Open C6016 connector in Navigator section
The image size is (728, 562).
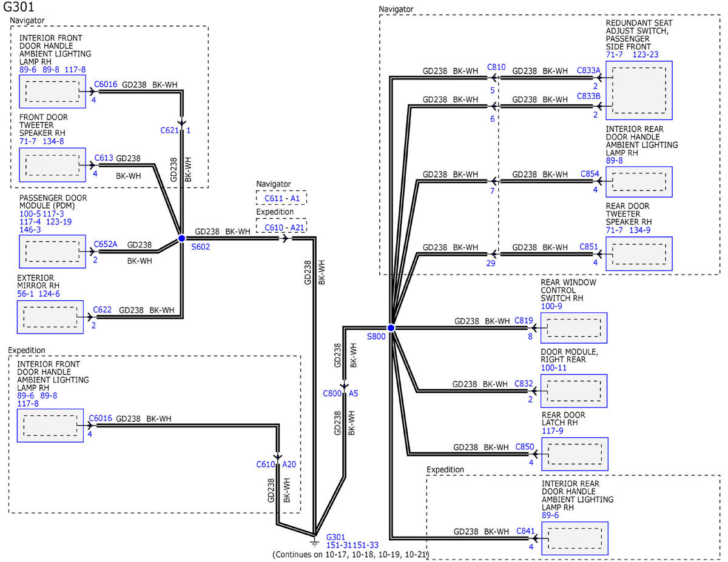[x=105, y=85]
